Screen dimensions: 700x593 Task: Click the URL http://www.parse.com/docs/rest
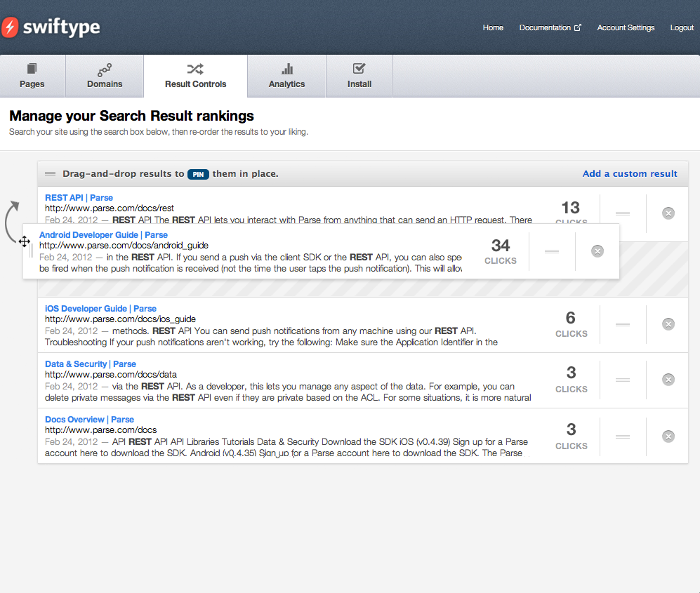110,208
